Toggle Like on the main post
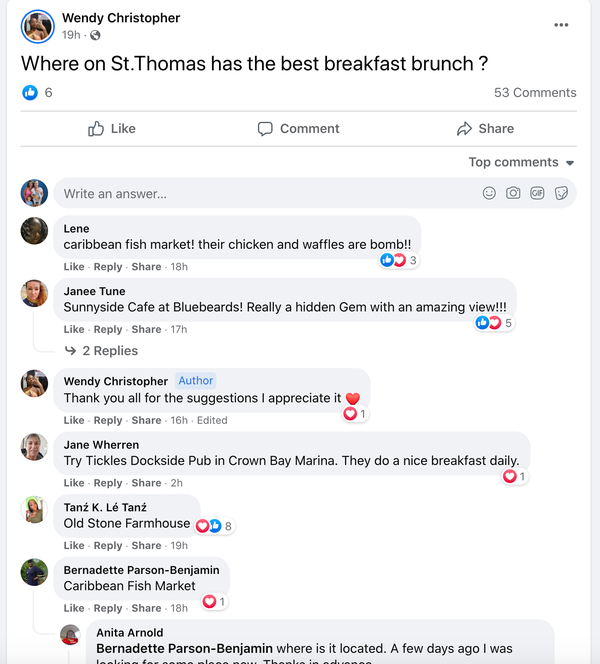The width and height of the screenshot is (600, 664). point(111,129)
